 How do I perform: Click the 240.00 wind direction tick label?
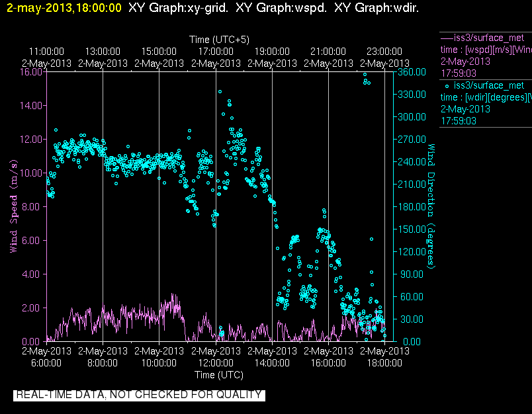(x=412, y=162)
